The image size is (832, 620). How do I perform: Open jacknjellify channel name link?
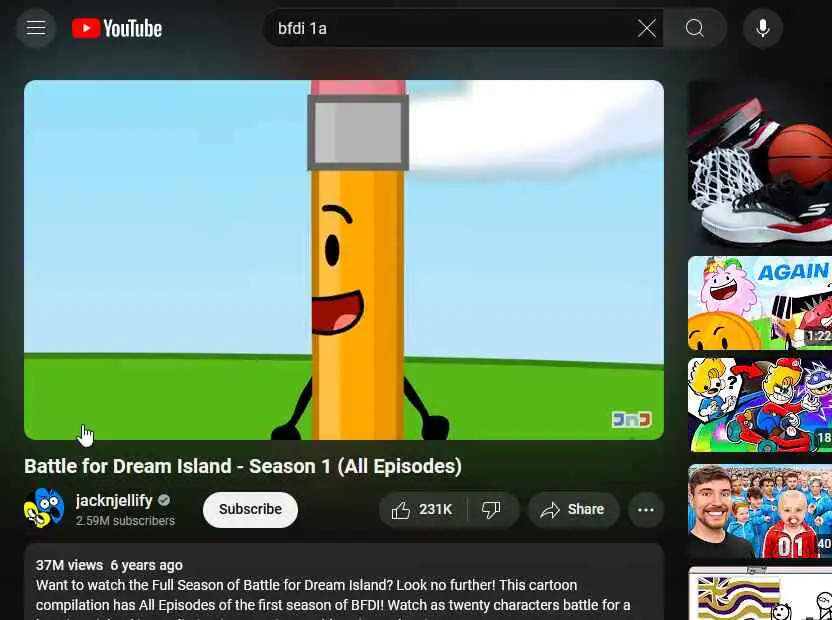point(114,500)
